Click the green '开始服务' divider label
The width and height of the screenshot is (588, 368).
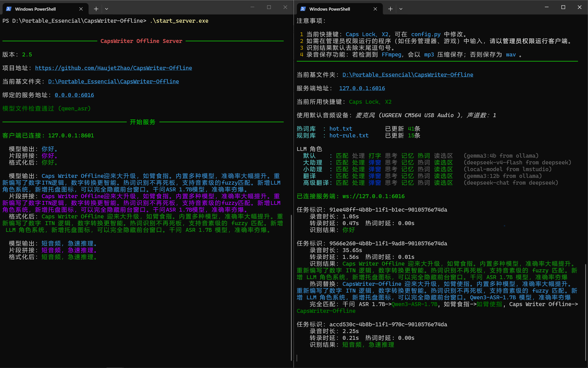143,122
